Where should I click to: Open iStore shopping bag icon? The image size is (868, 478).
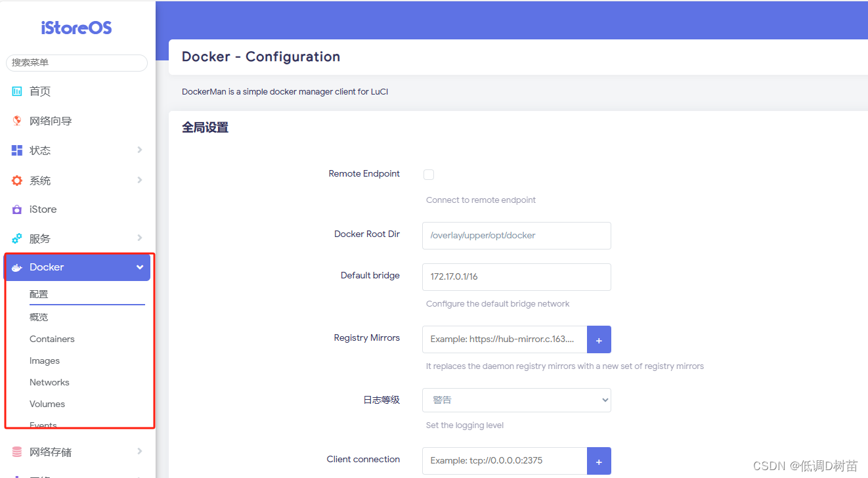tap(17, 209)
